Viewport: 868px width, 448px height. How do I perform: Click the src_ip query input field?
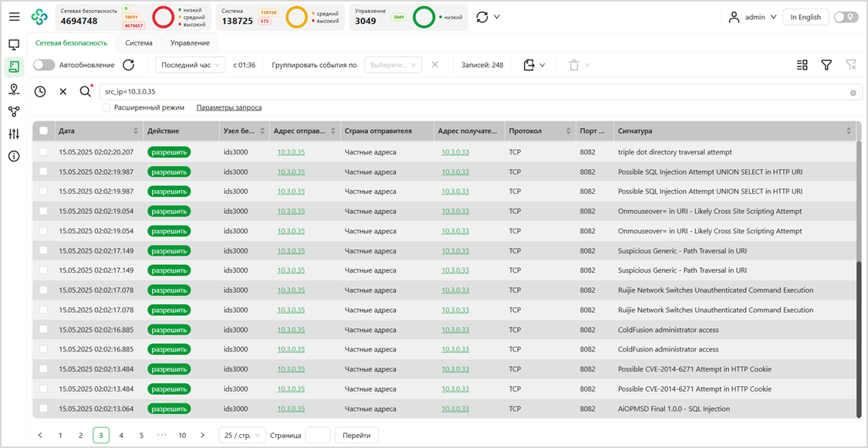point(471,92)
